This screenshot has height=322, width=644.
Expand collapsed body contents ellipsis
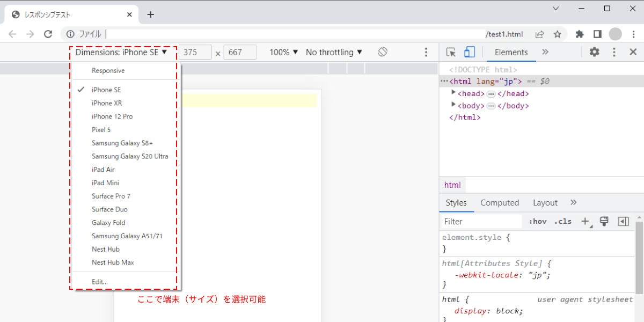tap(491, 106)
